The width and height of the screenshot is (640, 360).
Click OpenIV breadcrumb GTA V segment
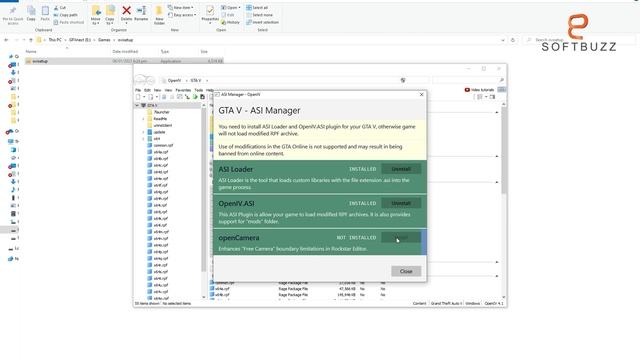(196, 80)
